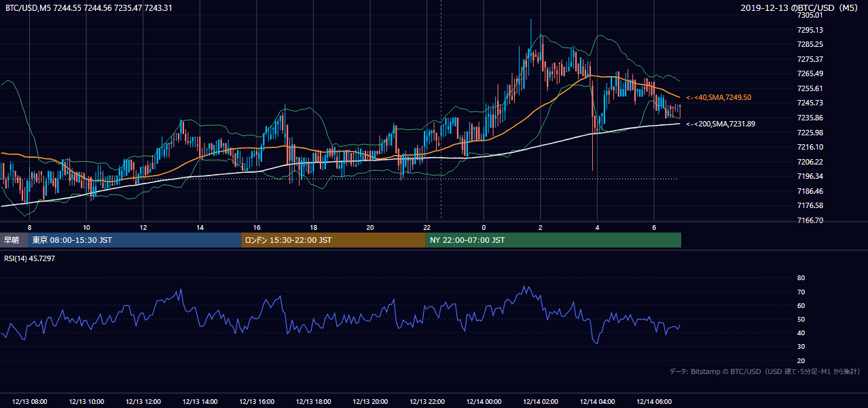
Task: Click hour tick 2 under the price chart
Action: tap(540, 227)
